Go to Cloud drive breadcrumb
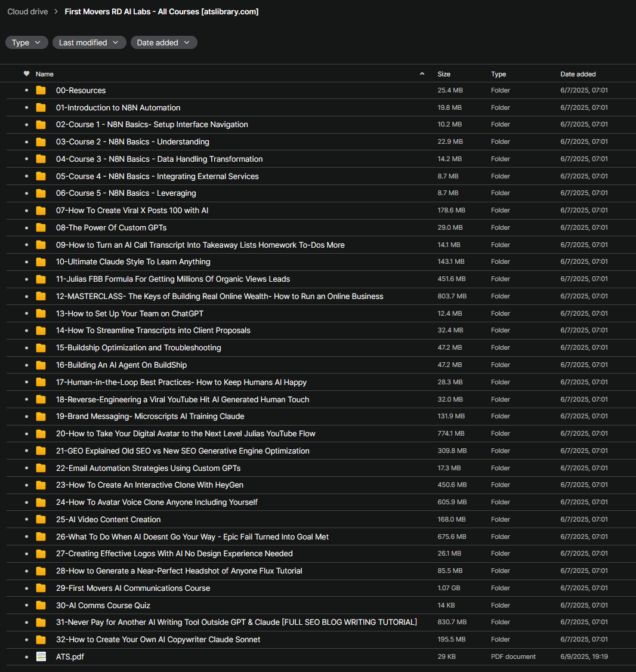 pyautogui.click(x=27, y=11)
